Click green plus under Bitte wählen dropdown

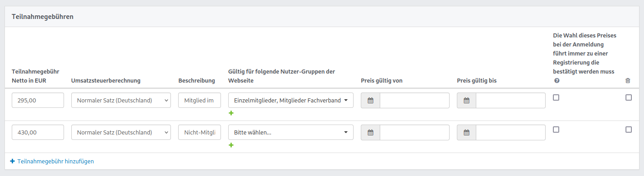pyautogui.click(x=231, y=145)
